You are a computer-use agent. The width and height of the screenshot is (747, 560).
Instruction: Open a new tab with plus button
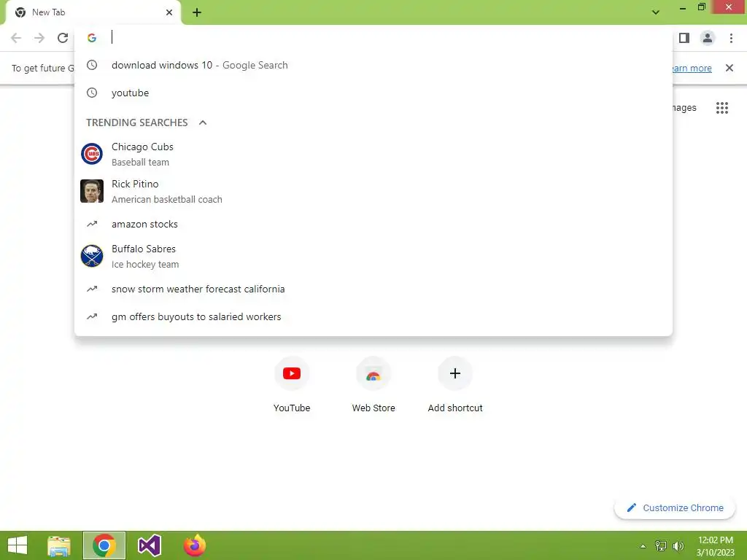point(197,12)
